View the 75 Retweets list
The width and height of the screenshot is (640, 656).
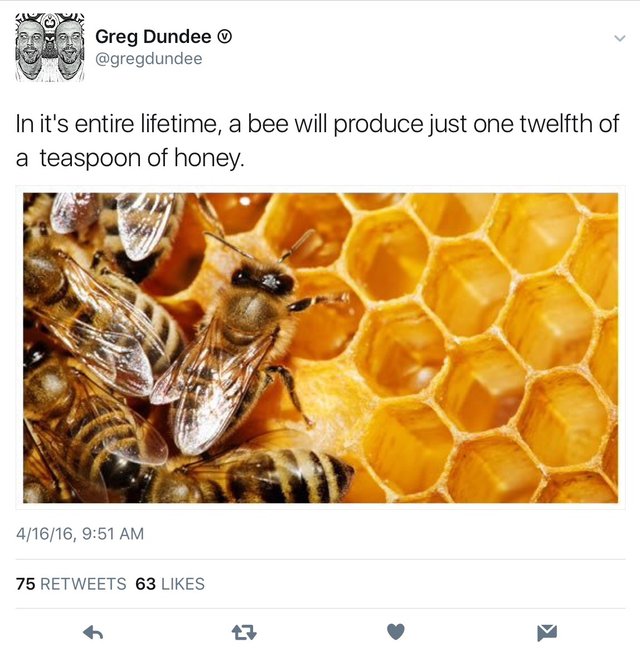pos(71,584)
